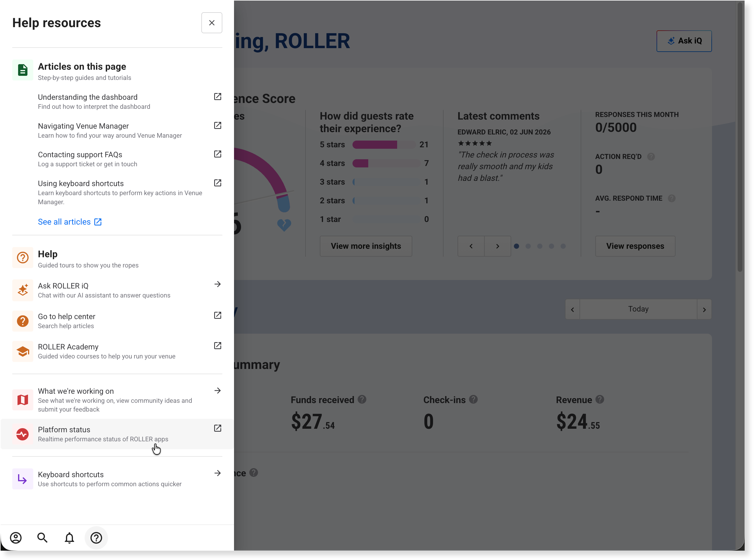Click the red roadmap map icon
The height and width of the screenshot is (560, 754).
click(23, 400)
